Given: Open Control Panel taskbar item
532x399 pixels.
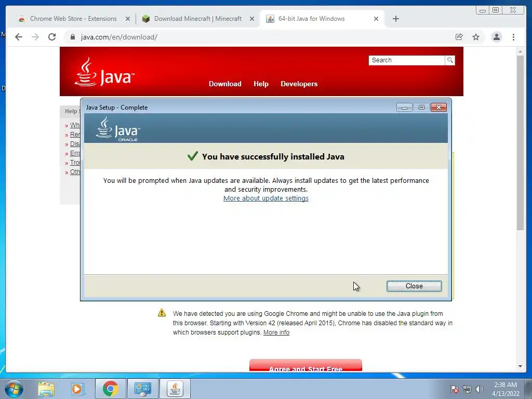Looking at the screenshot, I should [142, 389].
